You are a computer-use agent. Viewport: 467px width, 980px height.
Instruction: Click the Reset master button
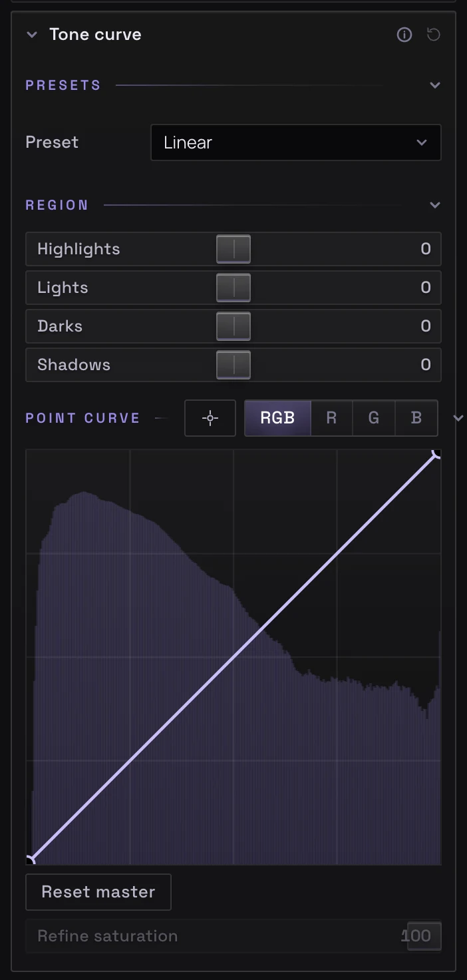98,892
